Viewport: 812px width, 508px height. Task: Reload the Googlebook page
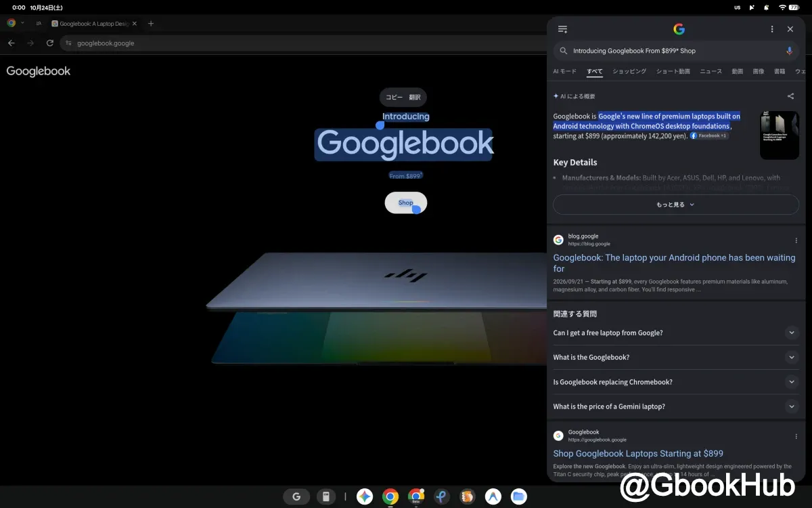click(x=49, y=43)
